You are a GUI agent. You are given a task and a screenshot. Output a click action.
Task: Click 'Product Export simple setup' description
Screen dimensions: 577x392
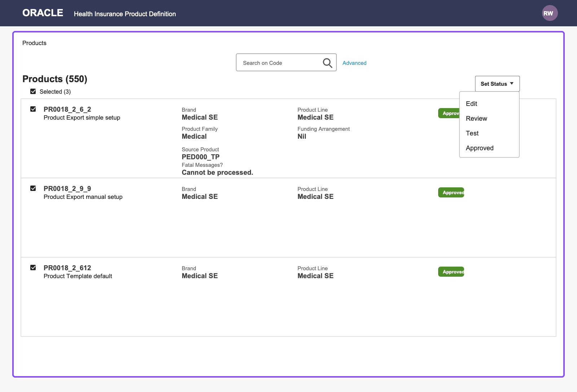[x=82, y=118]
